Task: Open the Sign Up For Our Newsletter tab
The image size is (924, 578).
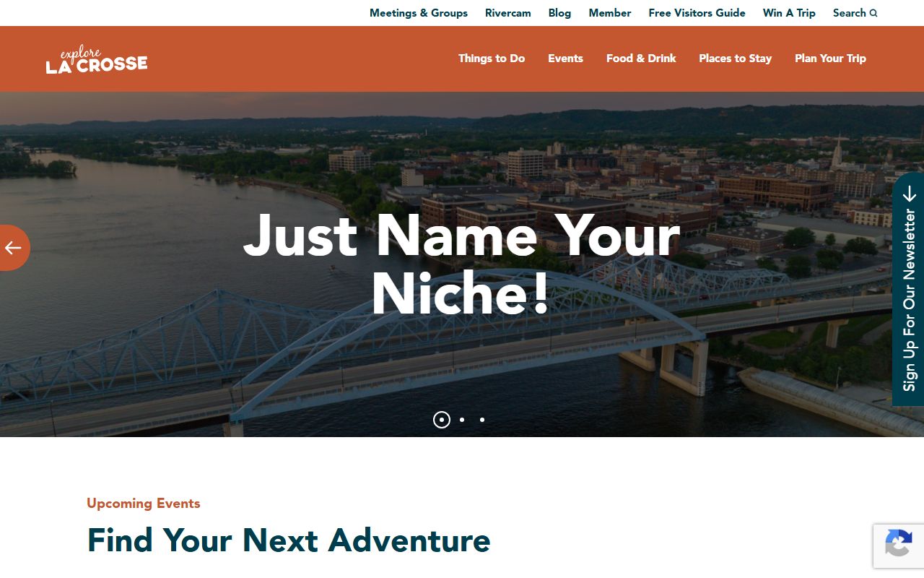Action: [908, 289]
